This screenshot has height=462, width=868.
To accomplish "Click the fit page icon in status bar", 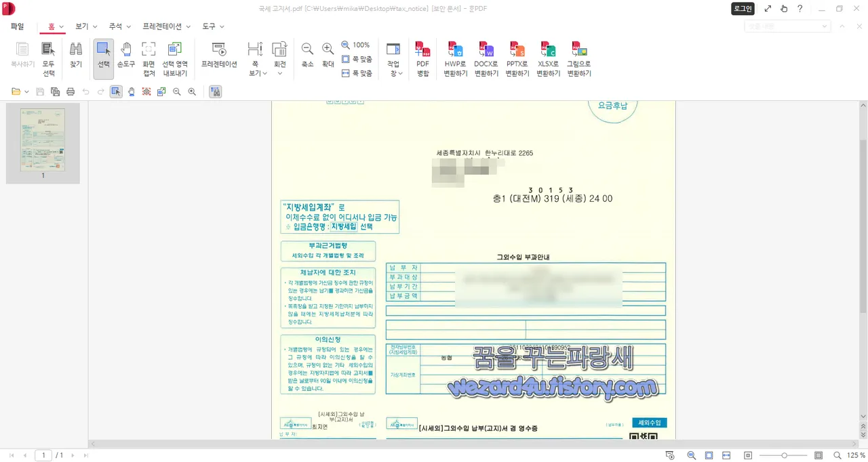I will (x=709, y=456).
